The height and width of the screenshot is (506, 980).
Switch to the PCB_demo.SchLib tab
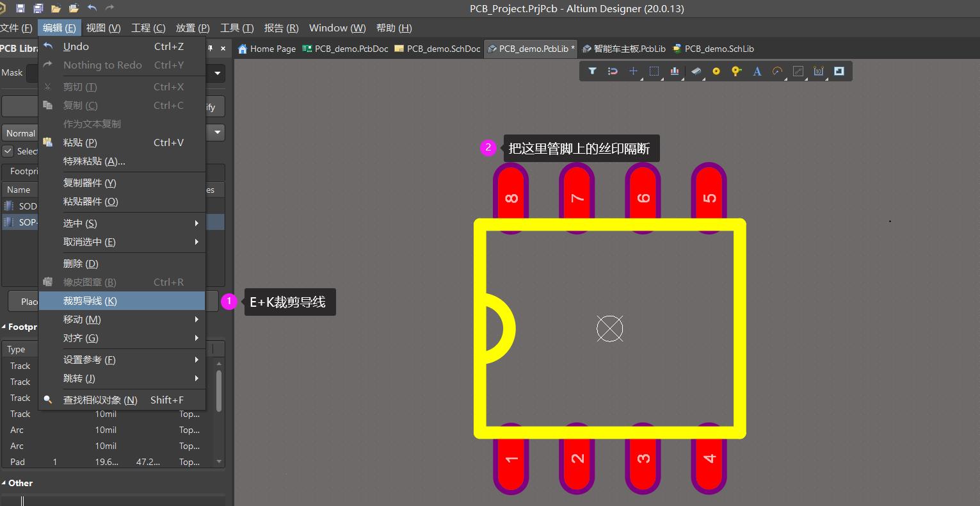tap(712, 49)
